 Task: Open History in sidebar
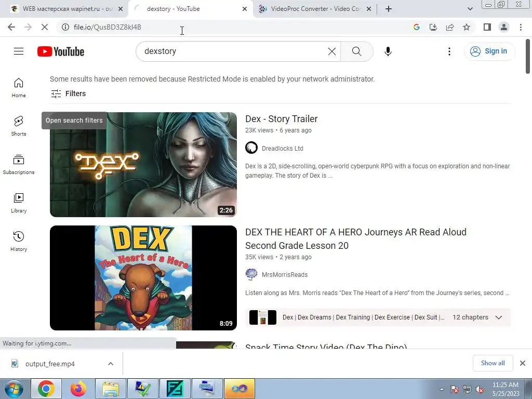click(x=19, y=241)
